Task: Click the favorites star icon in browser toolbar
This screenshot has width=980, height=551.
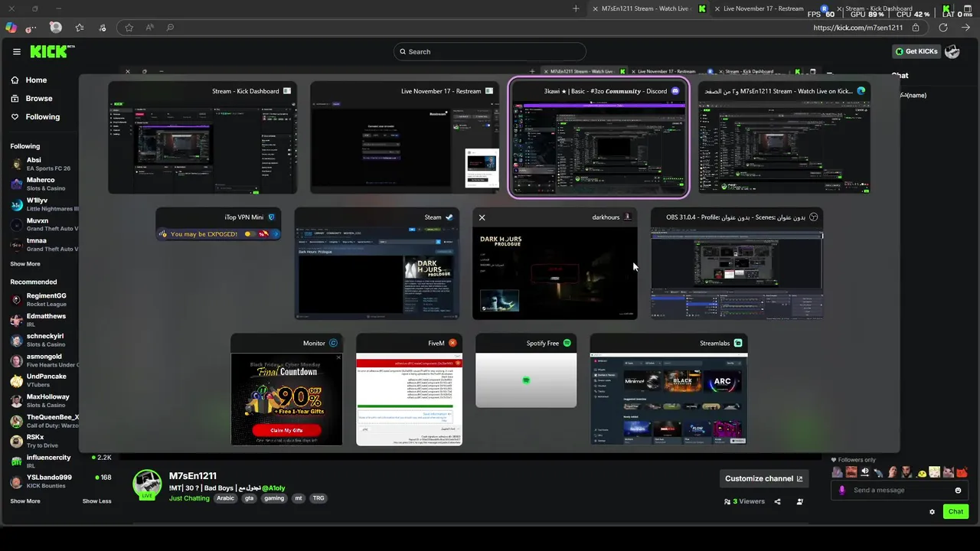Action: 129,28
